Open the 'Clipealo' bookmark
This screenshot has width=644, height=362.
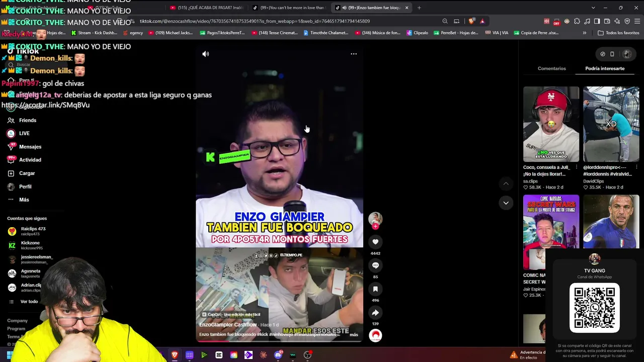(x=417, y=33)
